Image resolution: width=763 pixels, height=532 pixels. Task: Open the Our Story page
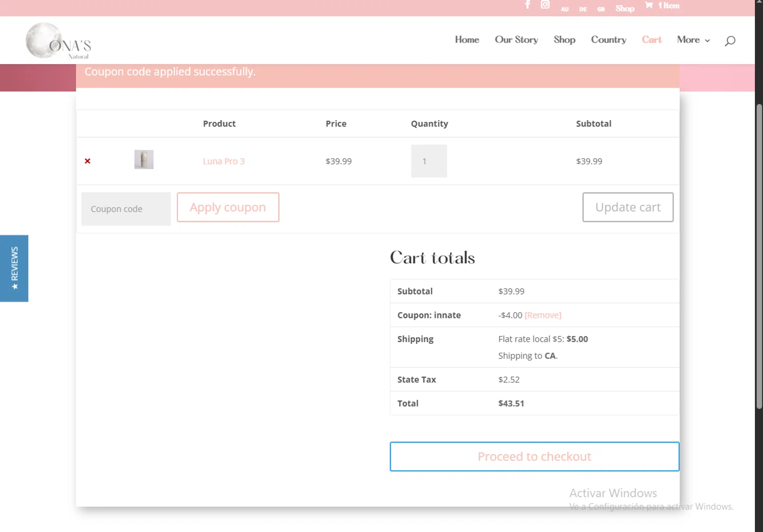[516, 40]
